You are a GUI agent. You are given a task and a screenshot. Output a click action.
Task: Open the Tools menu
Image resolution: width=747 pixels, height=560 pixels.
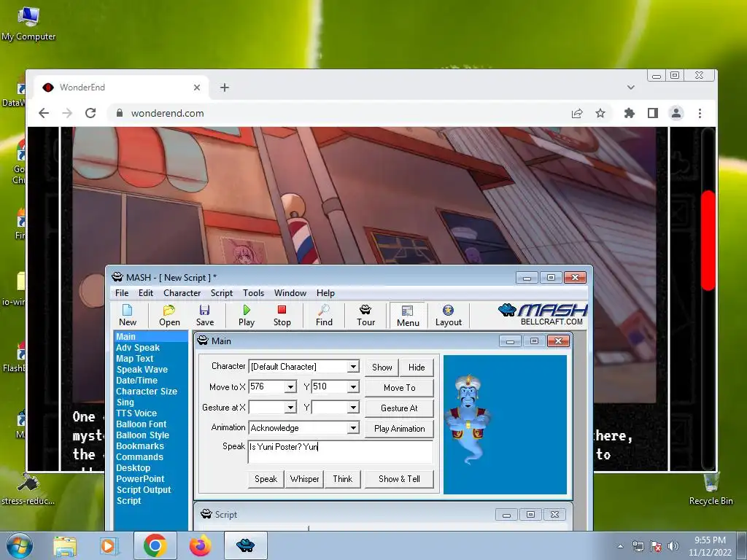(253, 293)
